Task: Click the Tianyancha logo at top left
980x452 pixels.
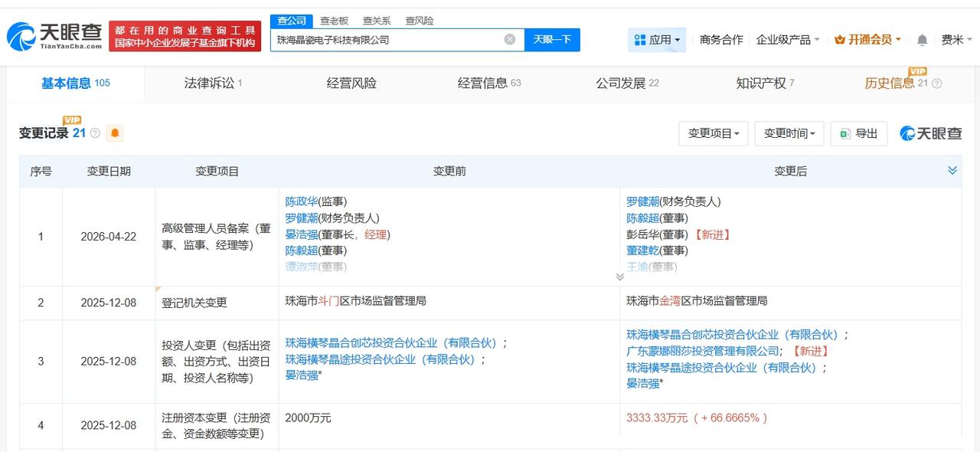Action: [x=54, y=35]
